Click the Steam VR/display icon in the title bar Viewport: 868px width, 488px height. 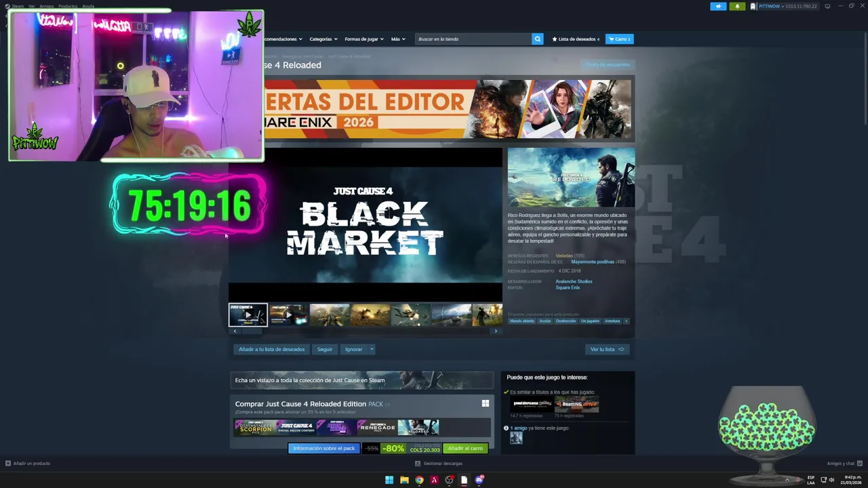(x=827, y=6)
